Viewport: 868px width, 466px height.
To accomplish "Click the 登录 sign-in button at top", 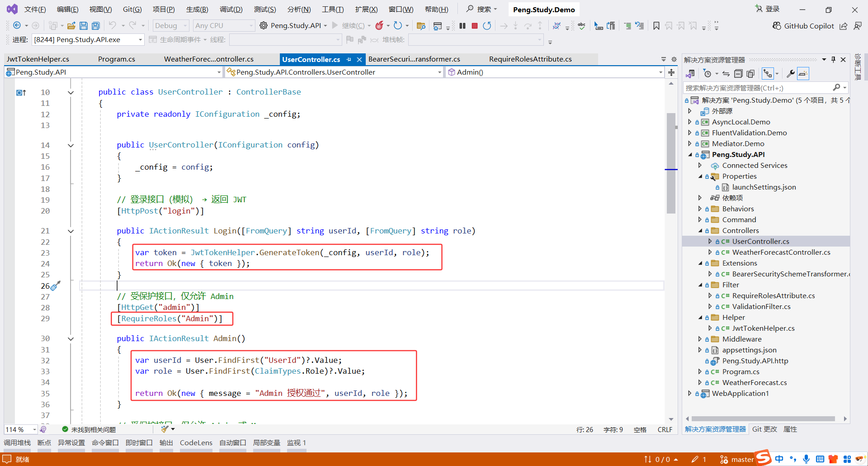I will 767,9.
